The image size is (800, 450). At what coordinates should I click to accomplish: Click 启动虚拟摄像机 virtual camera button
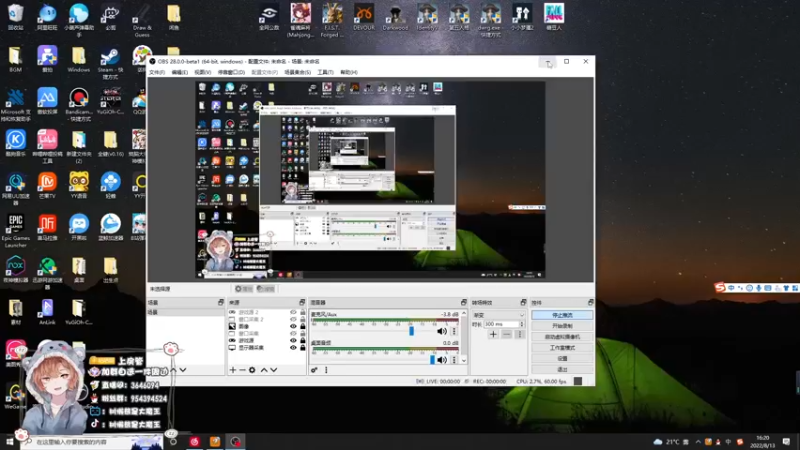tap(562, 337)
